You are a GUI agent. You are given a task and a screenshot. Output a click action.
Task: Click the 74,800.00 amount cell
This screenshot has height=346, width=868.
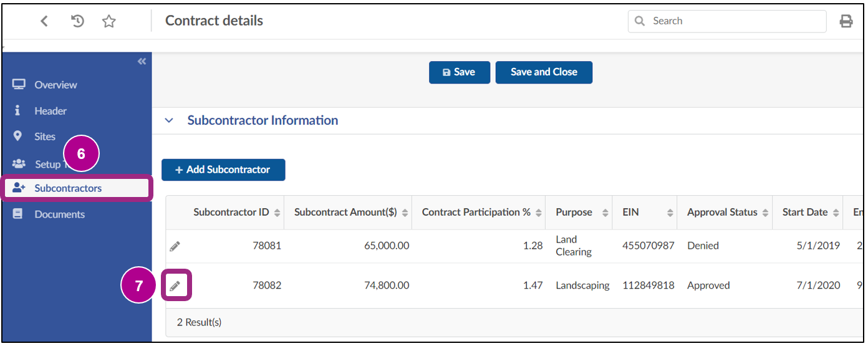click(x=387, y=286)
